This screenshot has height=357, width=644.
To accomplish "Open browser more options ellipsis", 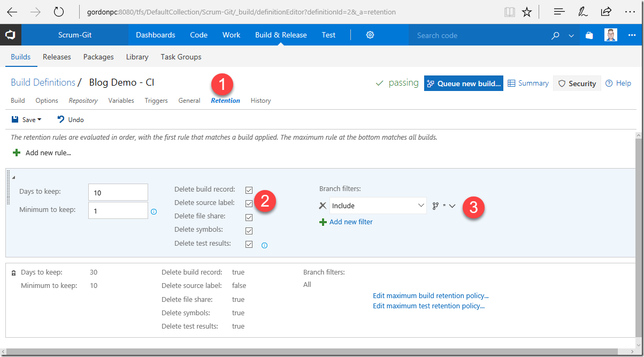I will 630,12.
